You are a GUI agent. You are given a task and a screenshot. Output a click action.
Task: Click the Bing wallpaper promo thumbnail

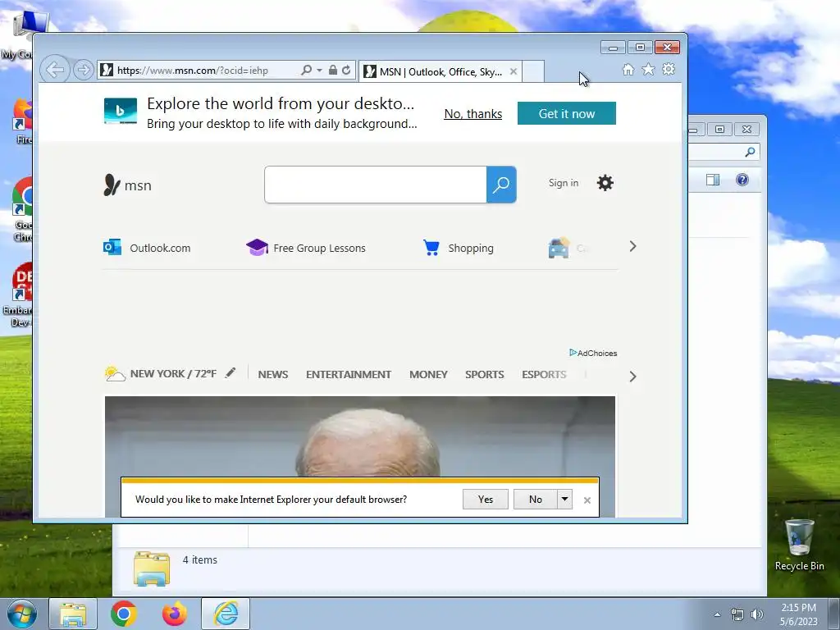(120, 111)
